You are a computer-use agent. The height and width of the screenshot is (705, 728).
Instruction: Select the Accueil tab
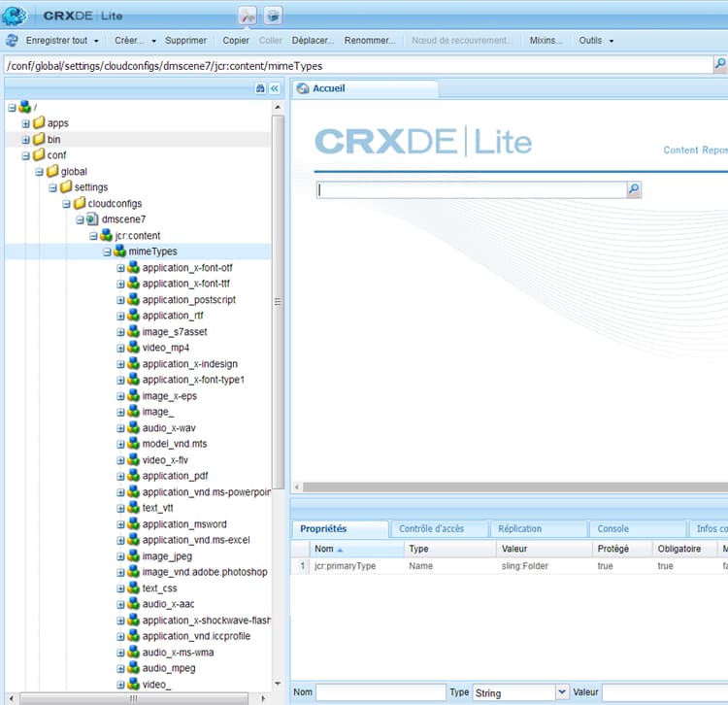tap(364, 88)
